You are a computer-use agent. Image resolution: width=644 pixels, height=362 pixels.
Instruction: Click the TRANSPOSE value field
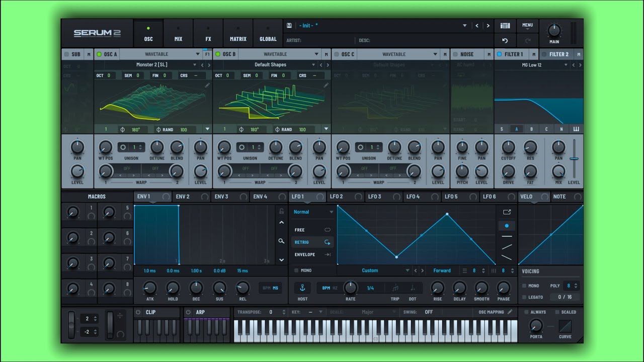[x=270, y=312]
